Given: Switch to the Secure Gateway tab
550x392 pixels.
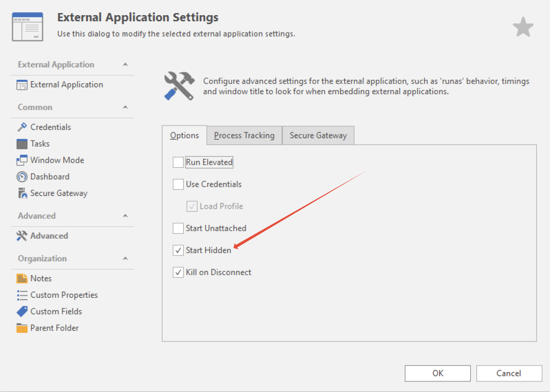Looking at the screenshot, I should tap(318, 136).
